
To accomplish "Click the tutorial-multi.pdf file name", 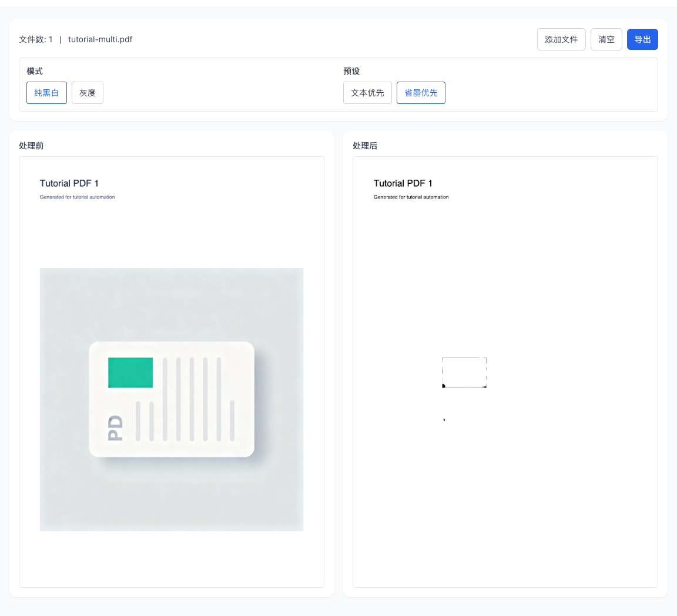I will (100, 39).
